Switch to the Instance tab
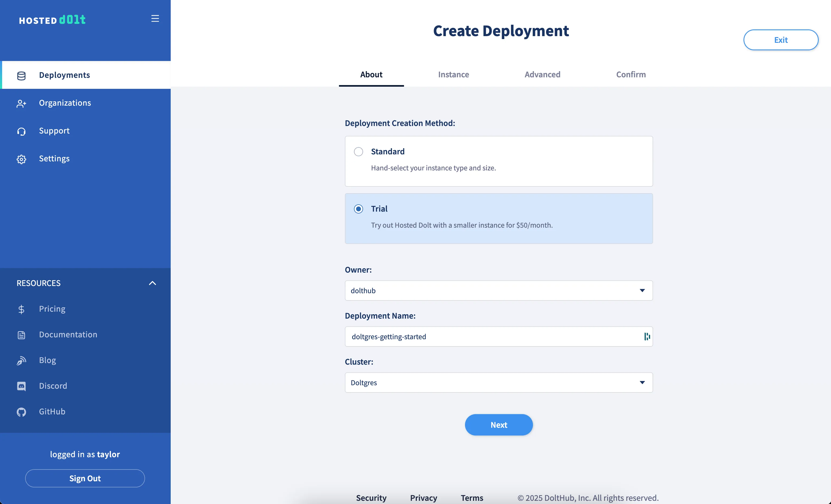The width and height of the screenshot is (831, 504). coord(453,75)
